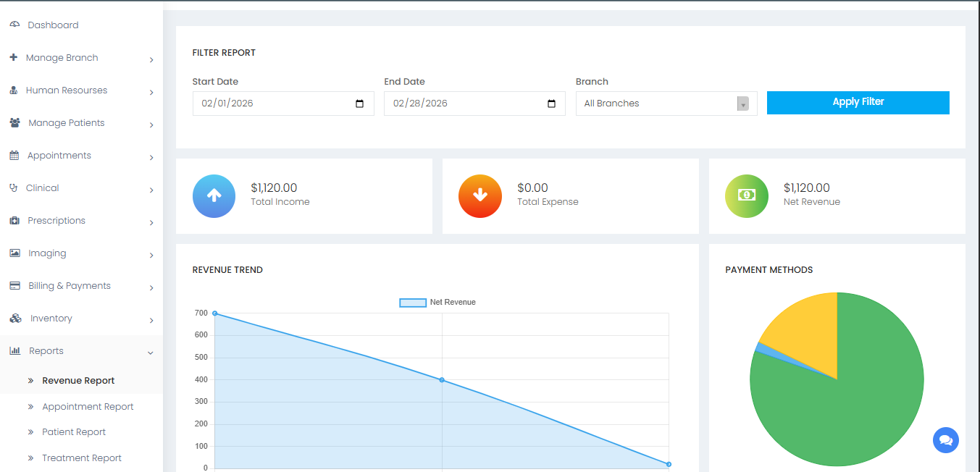Expand the Billing & Payments chevron
Image resolution: width=980 pixels, height=472 pixels.
(151, 288)
